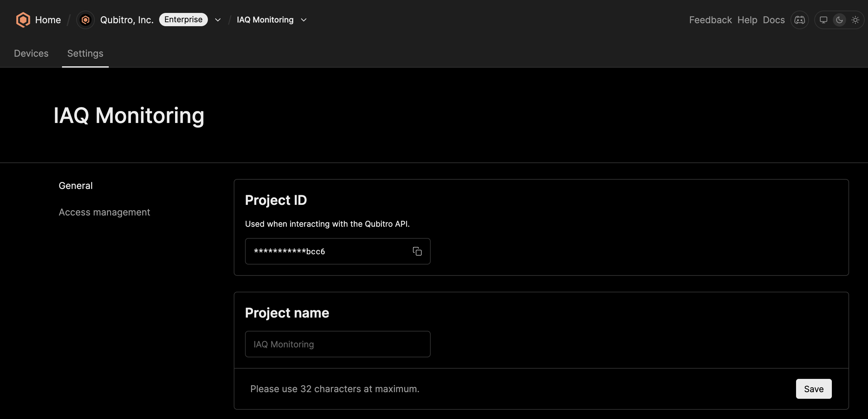Click the Qubitro, Inc. organization avatar
868x419 pixels.
click(86, 20)
